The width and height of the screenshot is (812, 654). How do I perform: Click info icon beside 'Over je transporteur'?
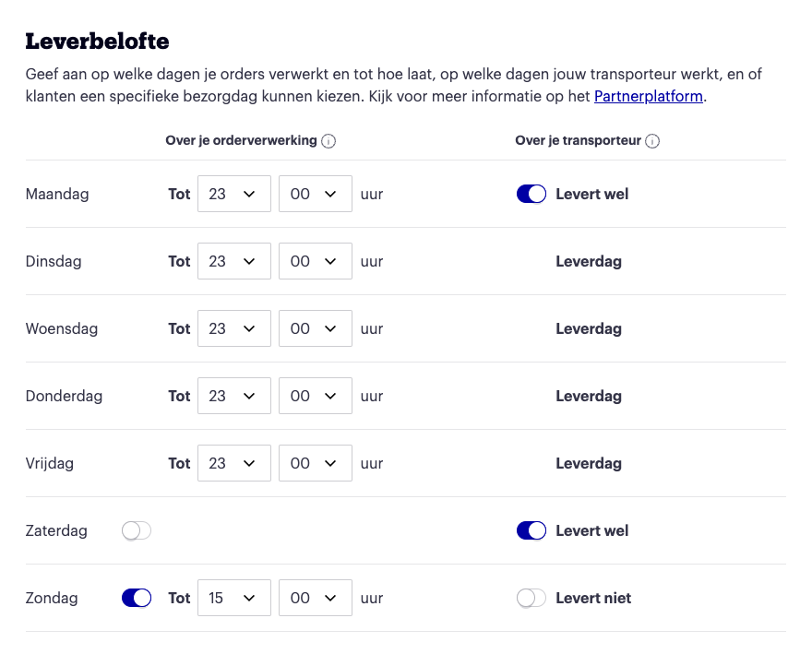pos(652,141)
